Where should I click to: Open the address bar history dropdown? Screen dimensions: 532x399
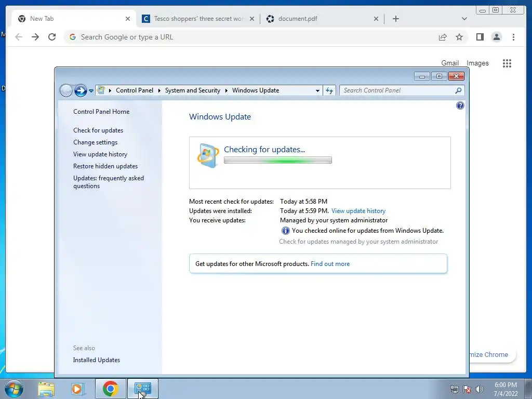tap(317, 90)
